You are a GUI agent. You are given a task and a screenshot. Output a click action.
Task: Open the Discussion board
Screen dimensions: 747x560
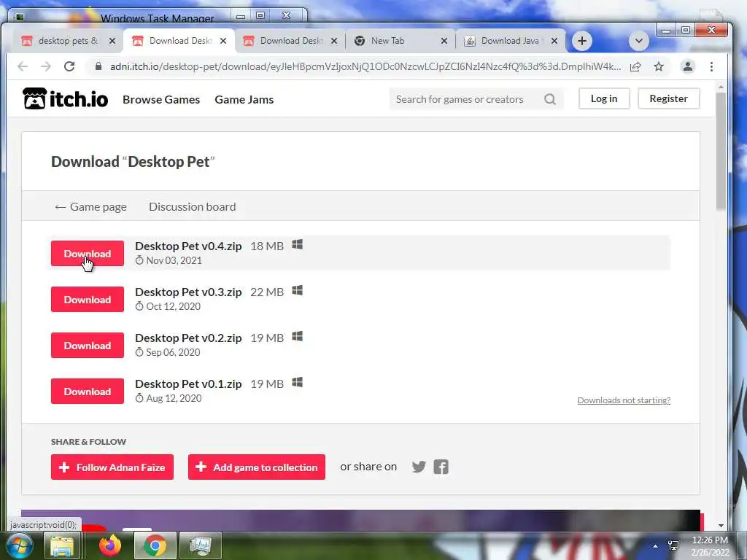click(x=193, y=206)
